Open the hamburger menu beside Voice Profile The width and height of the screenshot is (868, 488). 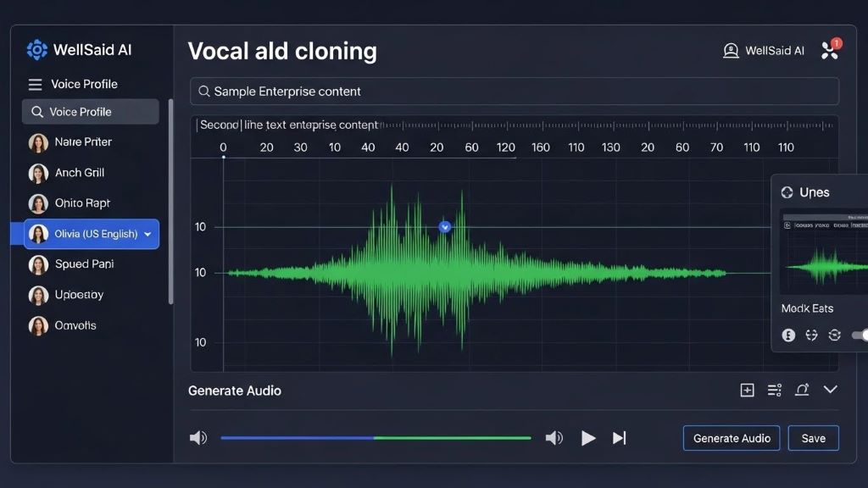(35, 84)
